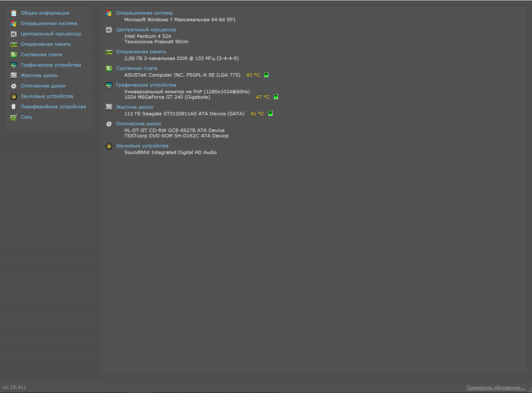
Task: Open the Общая информация section
Action: tap(45, 13)
